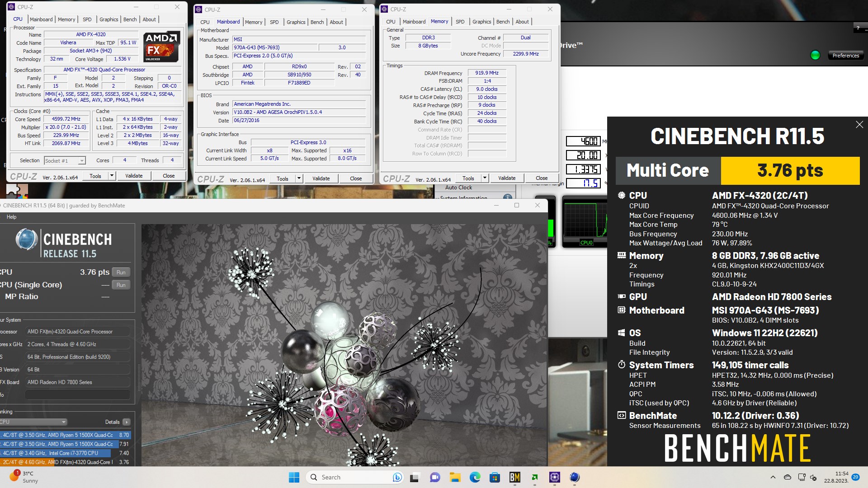Select the SPD tab in the Mainboard CPU-Z window
Image resolution: width=868 pixels, height=488 pixels.
(274, 22)
